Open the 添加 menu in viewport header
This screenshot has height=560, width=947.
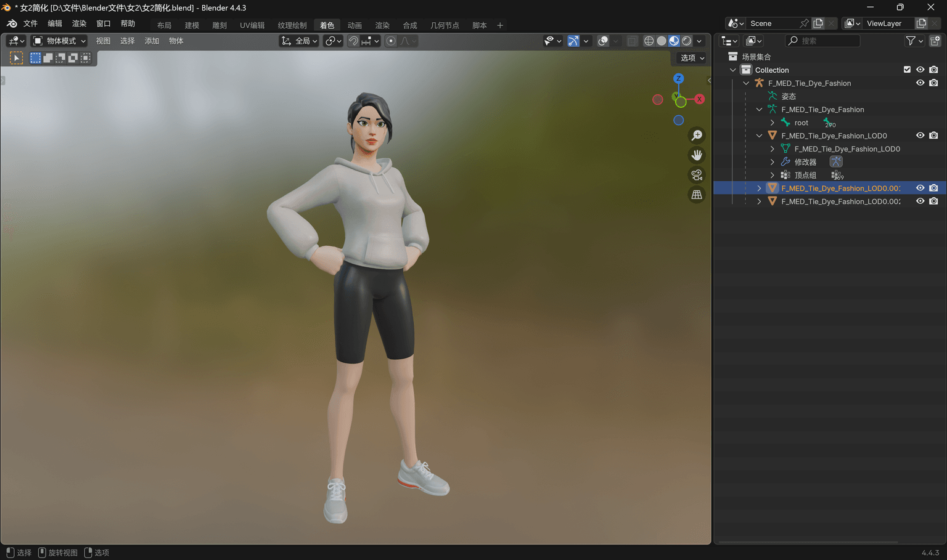(x=152, y=41)
